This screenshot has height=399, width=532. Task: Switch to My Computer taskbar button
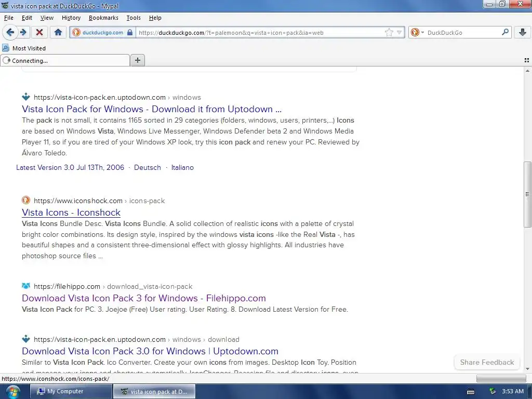coord(71,391)
